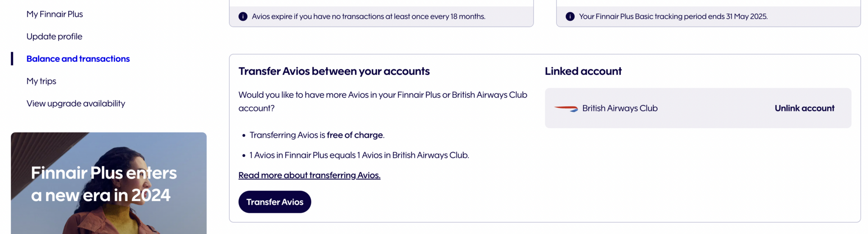This screenshot has height=234, width=868.
Task: Click the Transfer Avios between your accounts heading
Action: [x=334, y=71]
